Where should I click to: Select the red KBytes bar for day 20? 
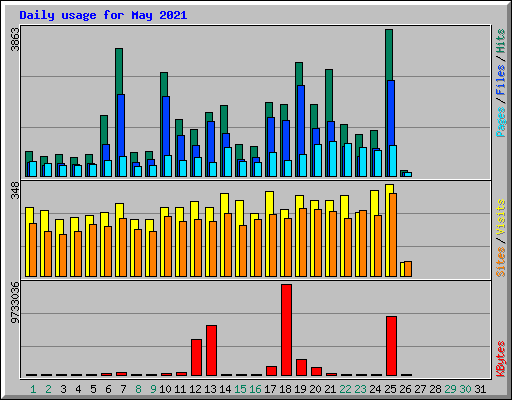316,371
